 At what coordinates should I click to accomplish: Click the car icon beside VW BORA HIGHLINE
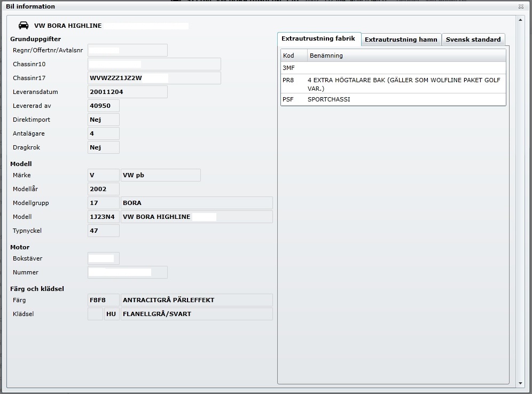(24, 25)
